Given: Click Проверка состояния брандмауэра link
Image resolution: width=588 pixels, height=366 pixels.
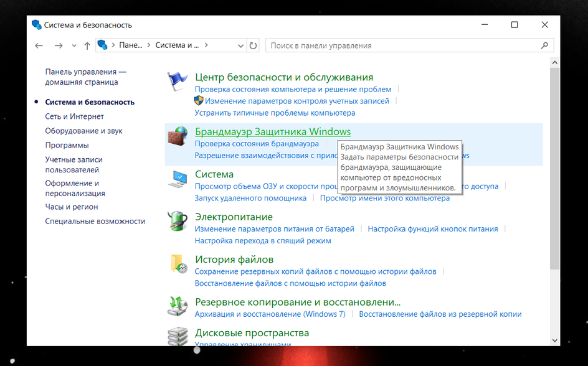Looking at the screenshot, I should click(x=257, y=144).
